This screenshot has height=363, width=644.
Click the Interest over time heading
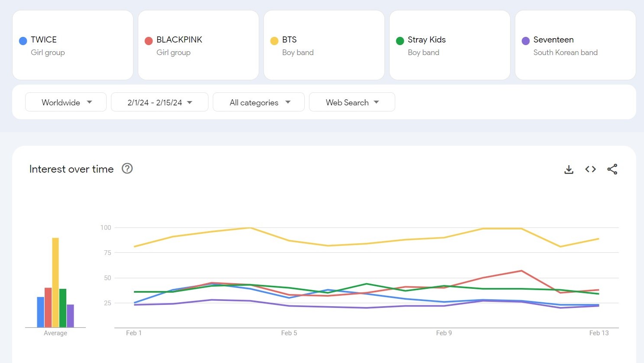point(72,169)
